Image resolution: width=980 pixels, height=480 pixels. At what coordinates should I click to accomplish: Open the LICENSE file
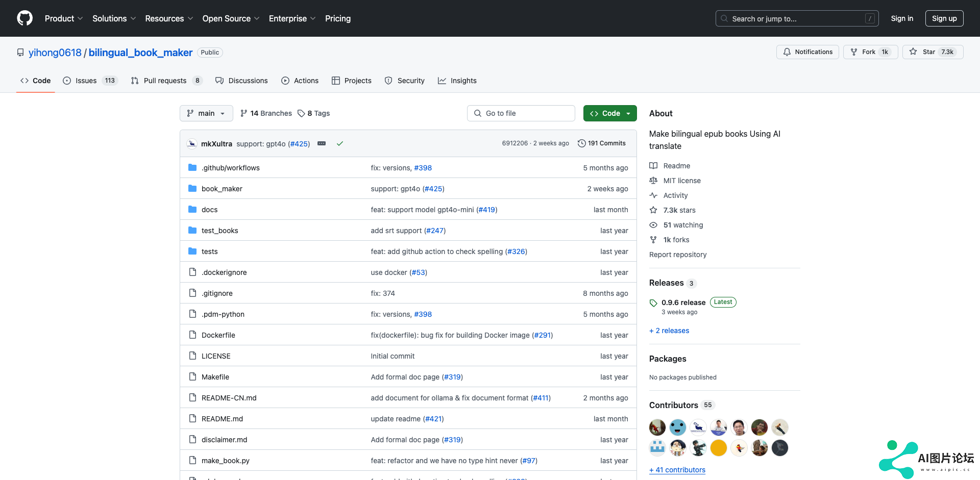[216, 356]
